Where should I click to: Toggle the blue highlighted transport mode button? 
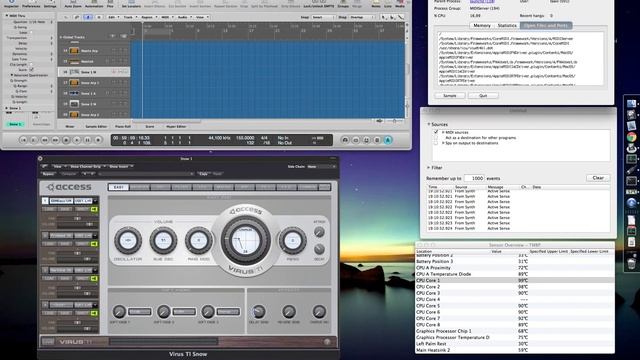[388, 140]
